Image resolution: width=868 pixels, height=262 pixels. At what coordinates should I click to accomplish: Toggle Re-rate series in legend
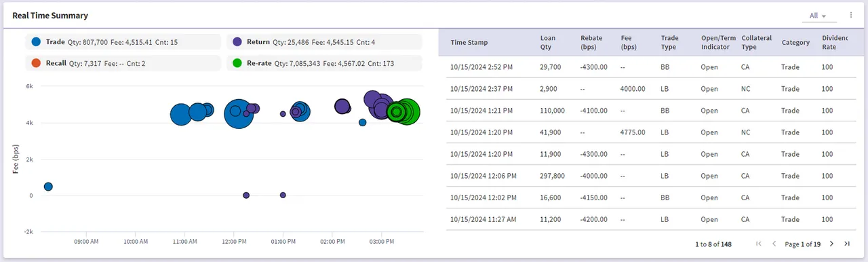(x=324, y=63)
